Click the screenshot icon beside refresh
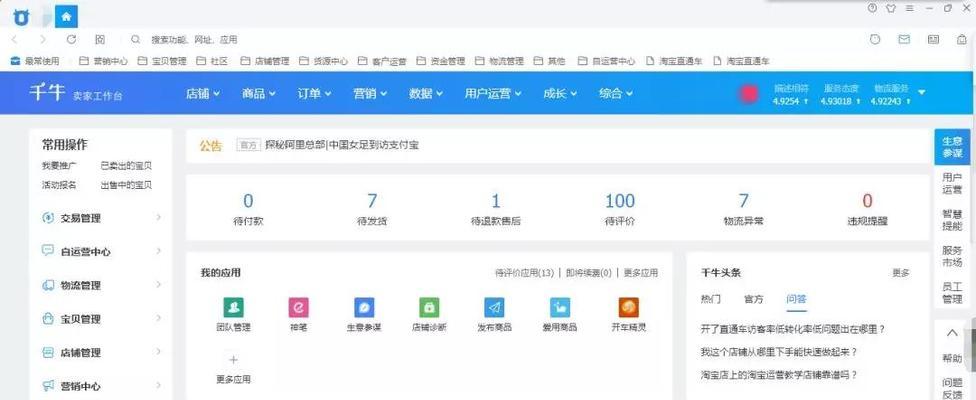976x400 pixels. [x=100, y=39]
